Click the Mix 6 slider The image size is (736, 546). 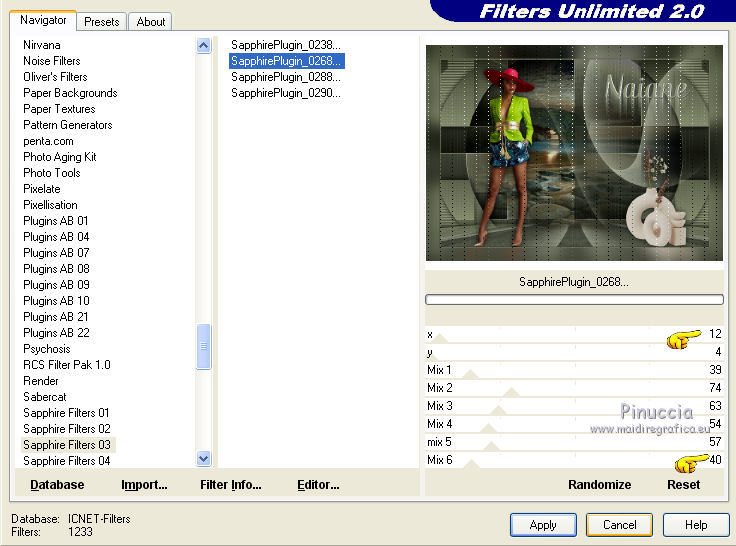574,460
